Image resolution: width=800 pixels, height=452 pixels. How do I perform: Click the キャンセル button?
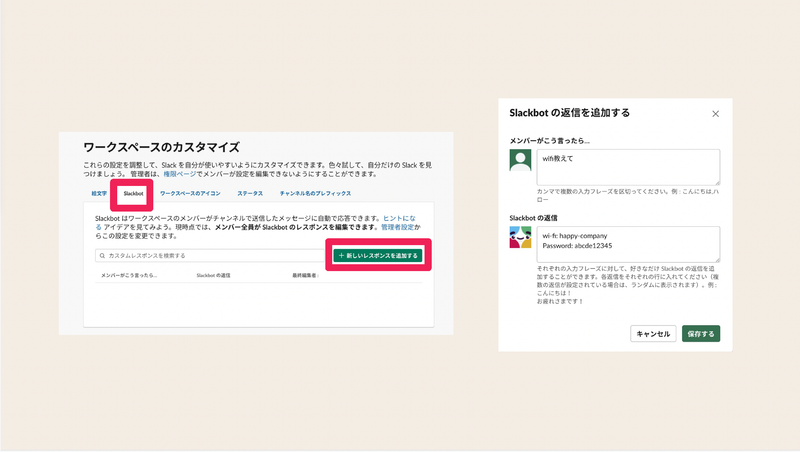(653, 334)
